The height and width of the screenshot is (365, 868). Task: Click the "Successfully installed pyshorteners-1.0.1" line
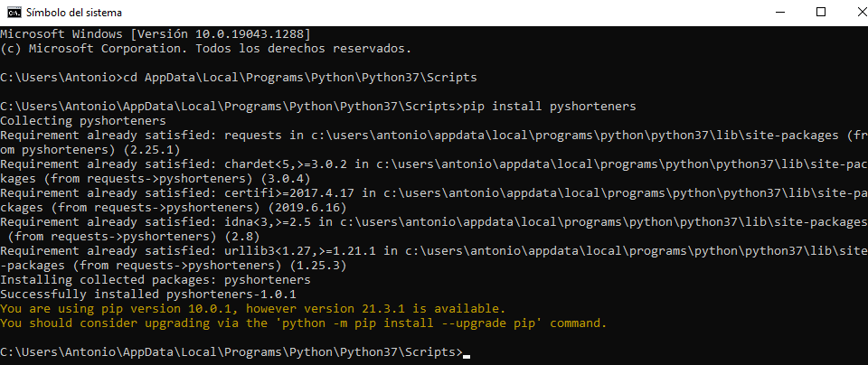[x=148, y=295]
